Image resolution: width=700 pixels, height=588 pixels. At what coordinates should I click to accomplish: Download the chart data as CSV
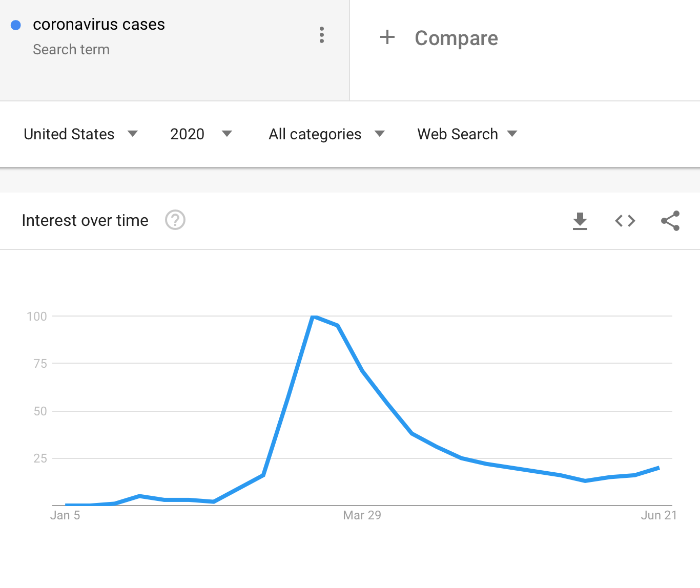(580, 221)
